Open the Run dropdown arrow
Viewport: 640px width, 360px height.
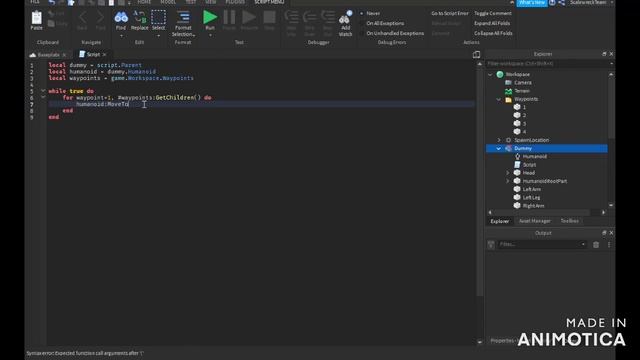click(210, 36)
